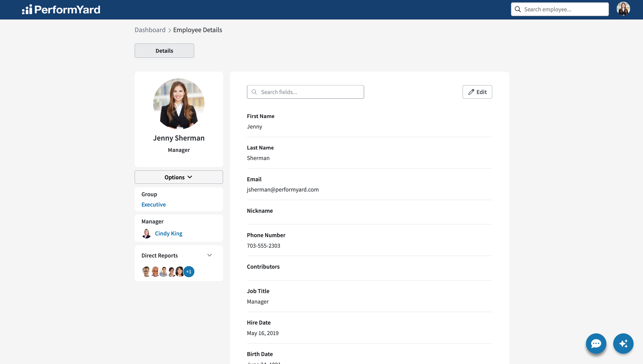The image size is (643, 364).
Task: Switch to the Details tab
Action: (164, 51)
